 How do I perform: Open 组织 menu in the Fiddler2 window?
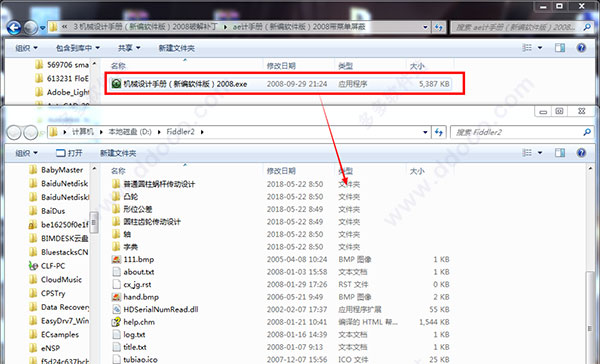pyautogui.click(x=26, y=153)
